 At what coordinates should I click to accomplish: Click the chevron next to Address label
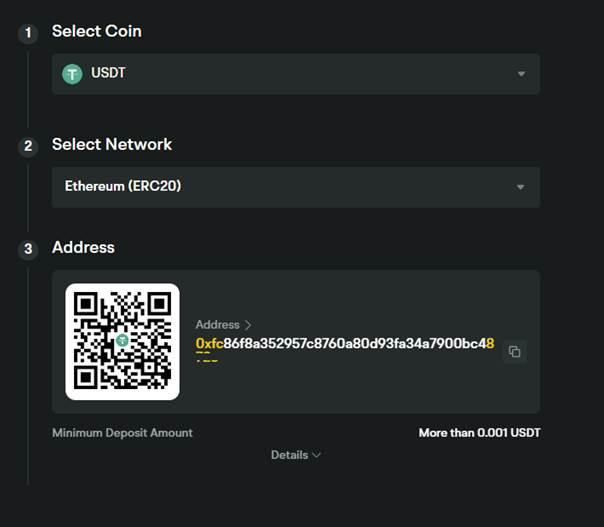[248, 325]
